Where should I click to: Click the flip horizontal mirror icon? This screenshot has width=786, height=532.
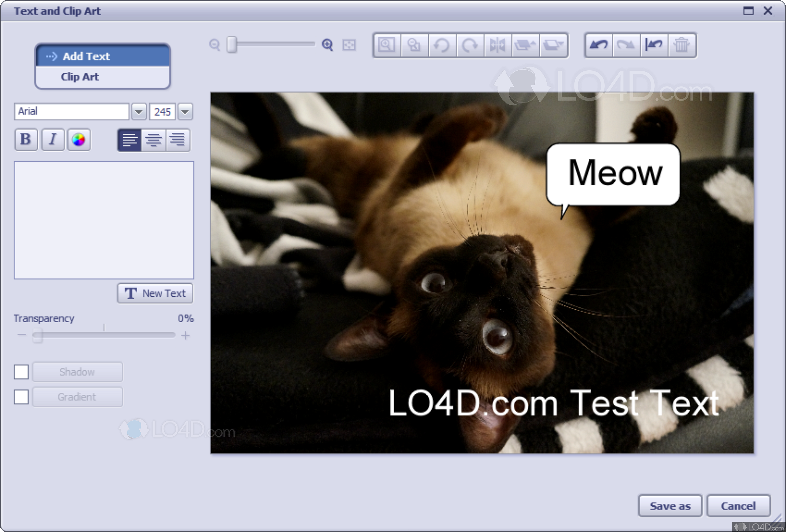coord(497,45)
